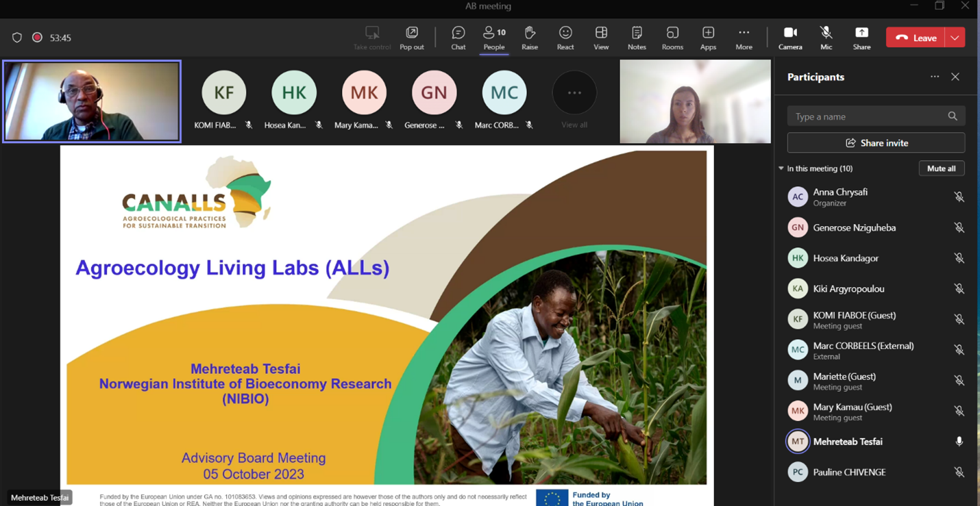Select Hosea Kandagor in participants list

click(x=876, y=258)
